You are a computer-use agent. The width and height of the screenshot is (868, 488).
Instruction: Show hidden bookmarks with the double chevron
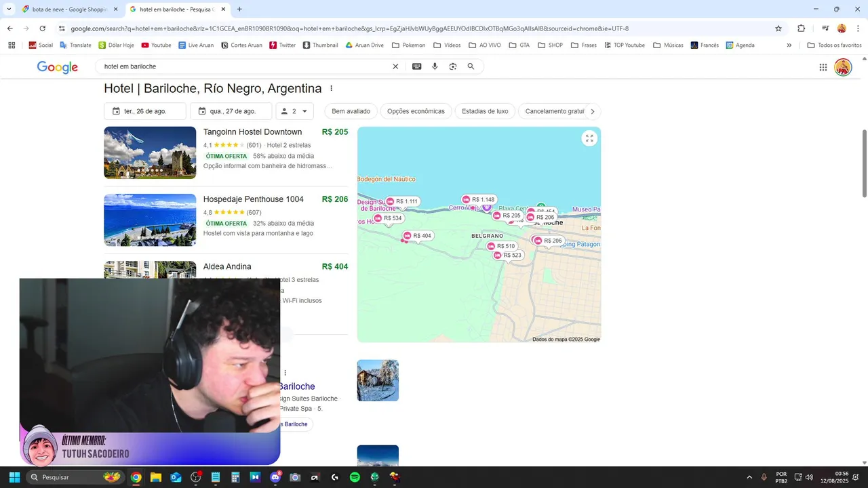pyautogui.click(x=789, y=45)
